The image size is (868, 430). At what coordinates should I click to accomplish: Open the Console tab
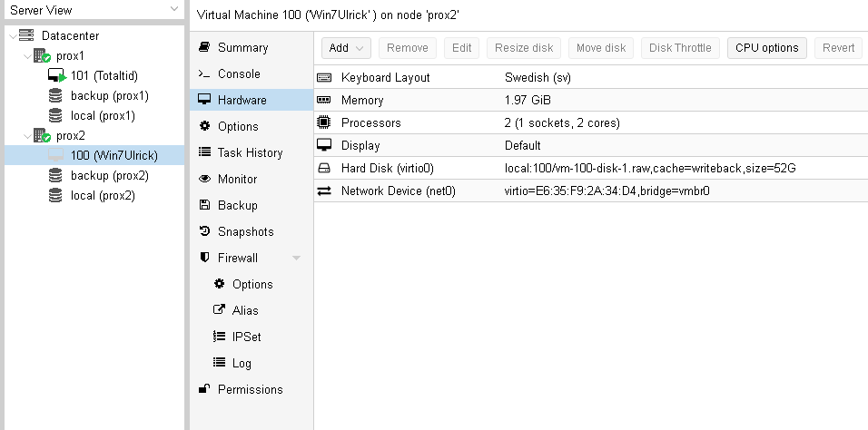click(238, 74)
